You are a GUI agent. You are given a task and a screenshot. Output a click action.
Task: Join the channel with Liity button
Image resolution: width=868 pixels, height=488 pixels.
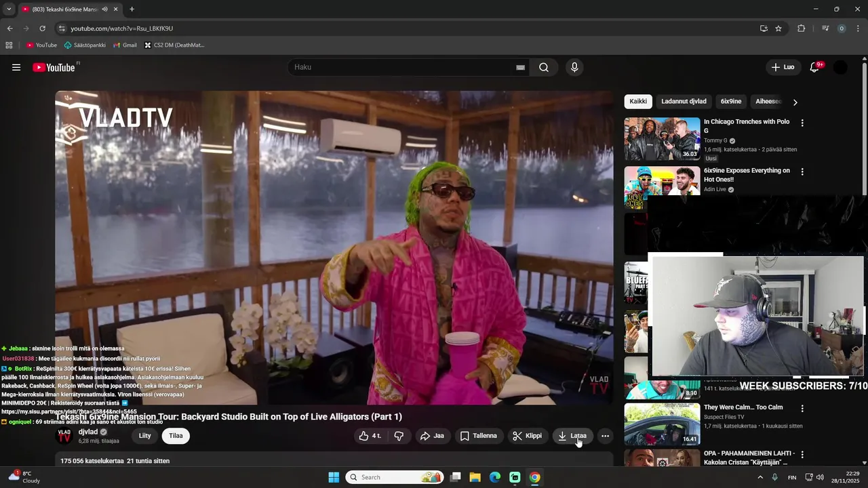[x=145, y=436]
